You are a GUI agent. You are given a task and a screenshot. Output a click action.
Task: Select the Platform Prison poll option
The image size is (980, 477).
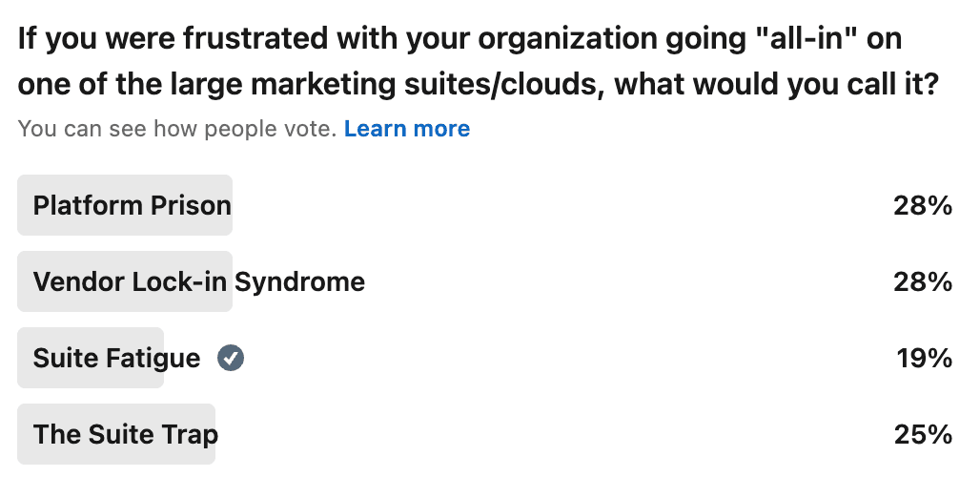coord(132,205)
